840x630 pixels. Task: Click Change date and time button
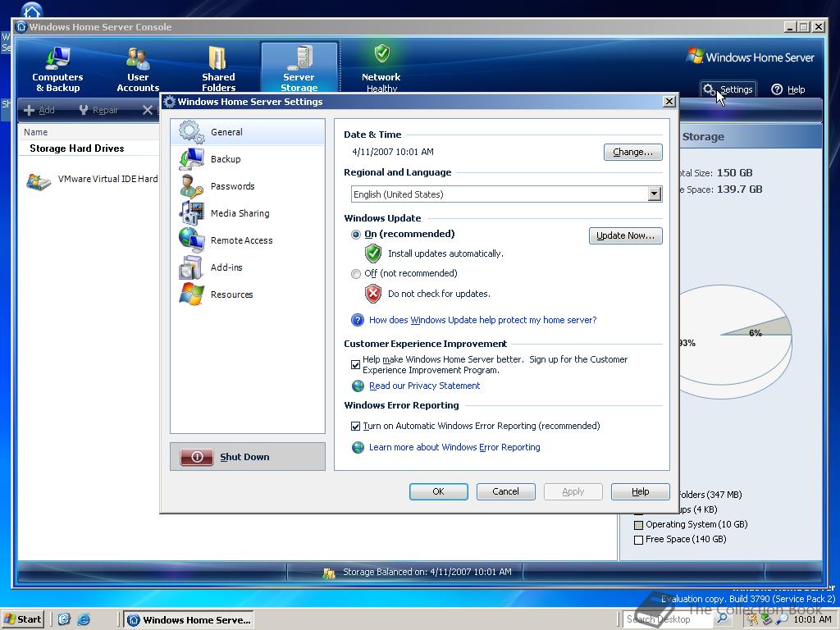click(x=632, y=152)
